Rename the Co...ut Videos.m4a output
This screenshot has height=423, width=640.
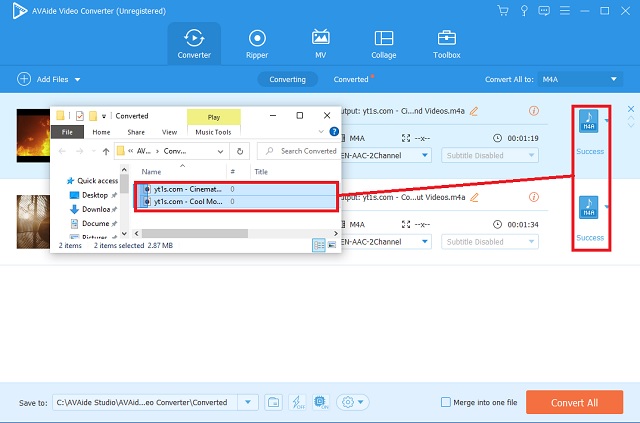click(474, 198)
